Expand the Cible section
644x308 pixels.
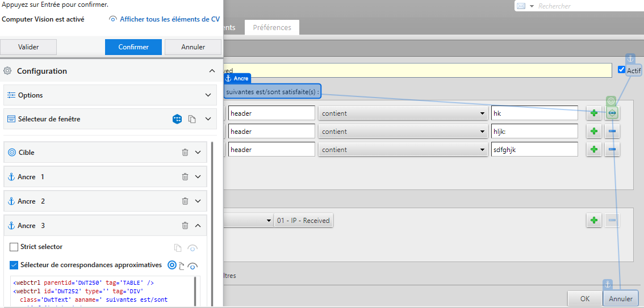pyautogui.click(x=198, y=152)
